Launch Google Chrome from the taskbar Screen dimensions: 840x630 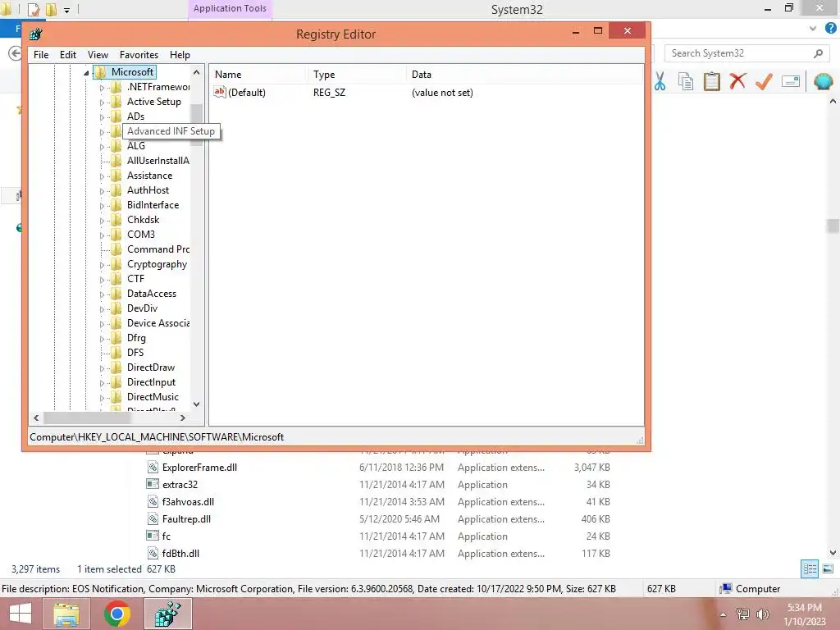(117, 614)
